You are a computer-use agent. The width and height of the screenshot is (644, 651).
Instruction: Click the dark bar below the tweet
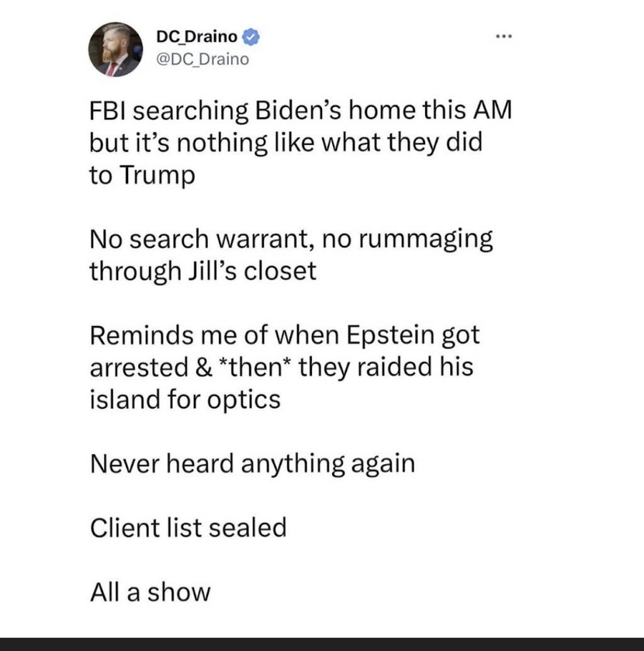[322, 644]
